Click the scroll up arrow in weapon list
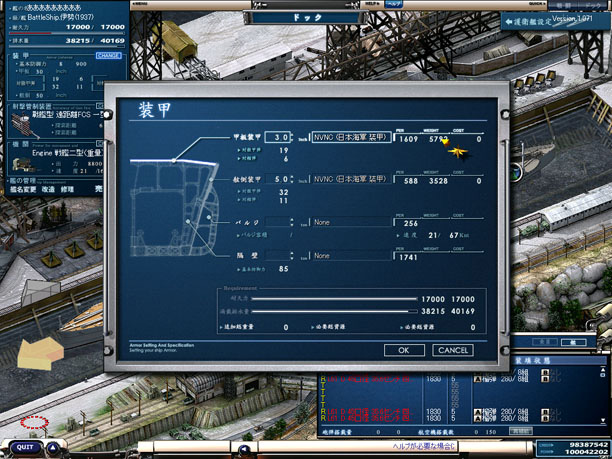 pos(604,370)
